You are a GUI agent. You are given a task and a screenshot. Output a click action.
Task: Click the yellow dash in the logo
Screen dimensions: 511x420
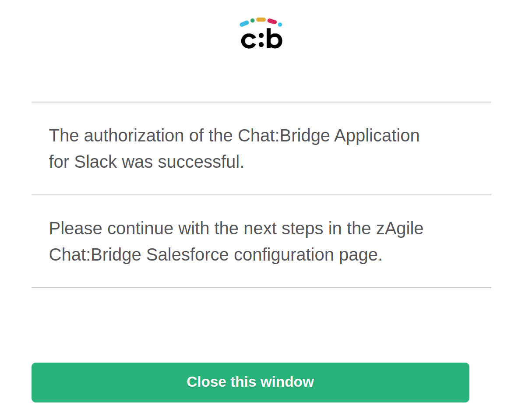261,19
